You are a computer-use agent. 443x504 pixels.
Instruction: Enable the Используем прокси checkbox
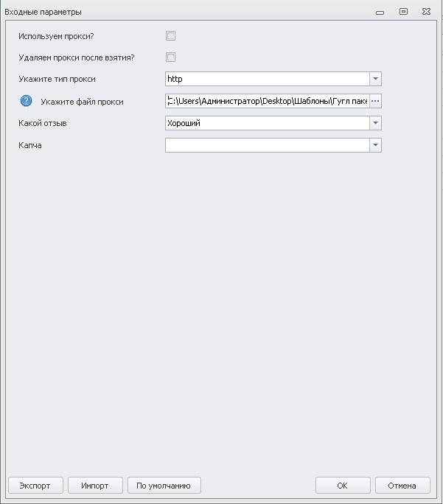pyautogui.click(x=171, y=36)
